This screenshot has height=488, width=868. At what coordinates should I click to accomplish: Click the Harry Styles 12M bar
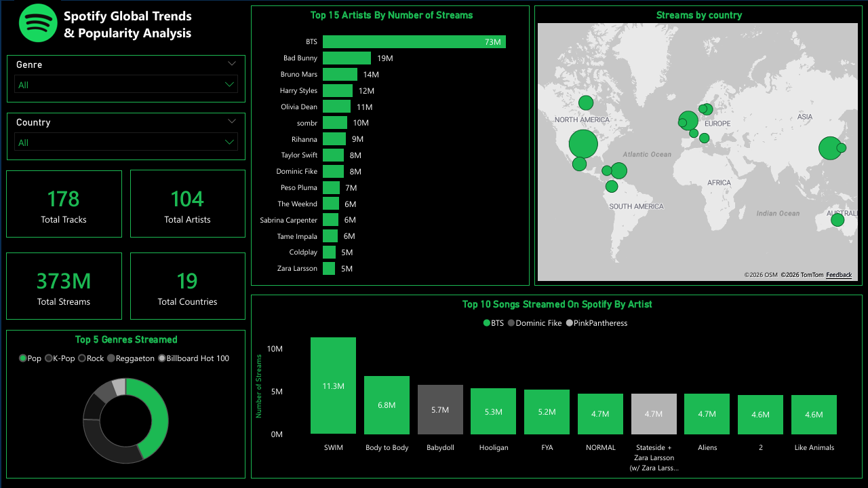338,91
